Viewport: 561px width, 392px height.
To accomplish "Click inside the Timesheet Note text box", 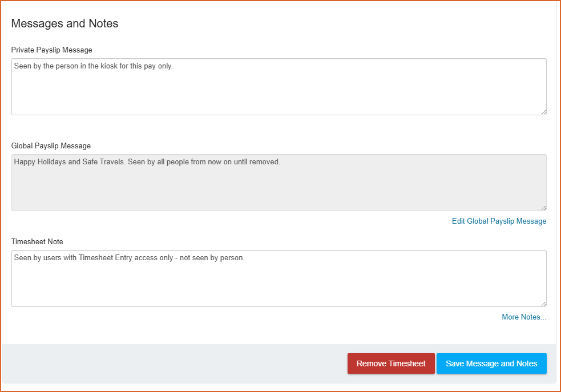I will pos(279,284).
